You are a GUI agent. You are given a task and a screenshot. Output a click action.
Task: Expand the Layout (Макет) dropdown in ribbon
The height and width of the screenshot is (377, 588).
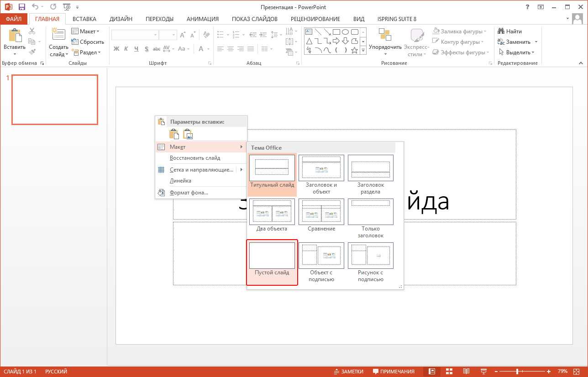pyautogui.click(x=85, y=31)
